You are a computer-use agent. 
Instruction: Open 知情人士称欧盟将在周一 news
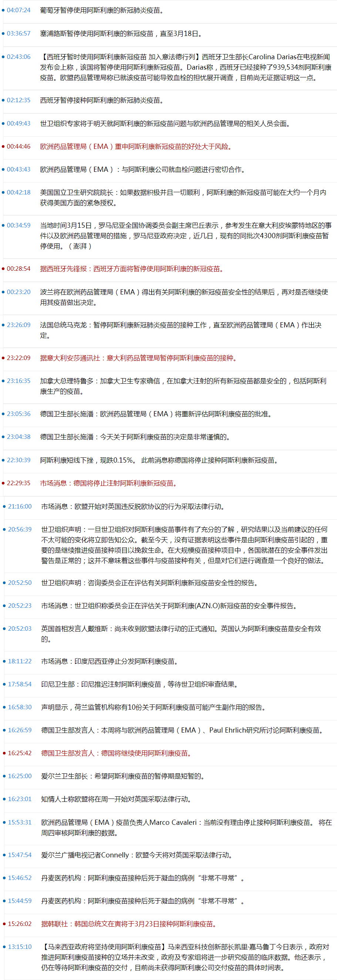(116, 799)
